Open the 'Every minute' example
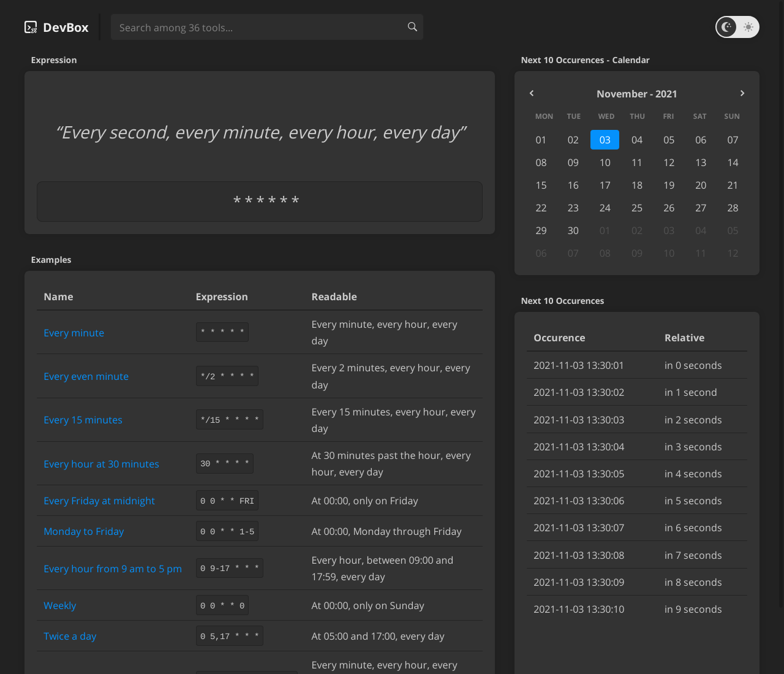Image resolution: width=784 pixels, height=674 pixels. (74, 333)
